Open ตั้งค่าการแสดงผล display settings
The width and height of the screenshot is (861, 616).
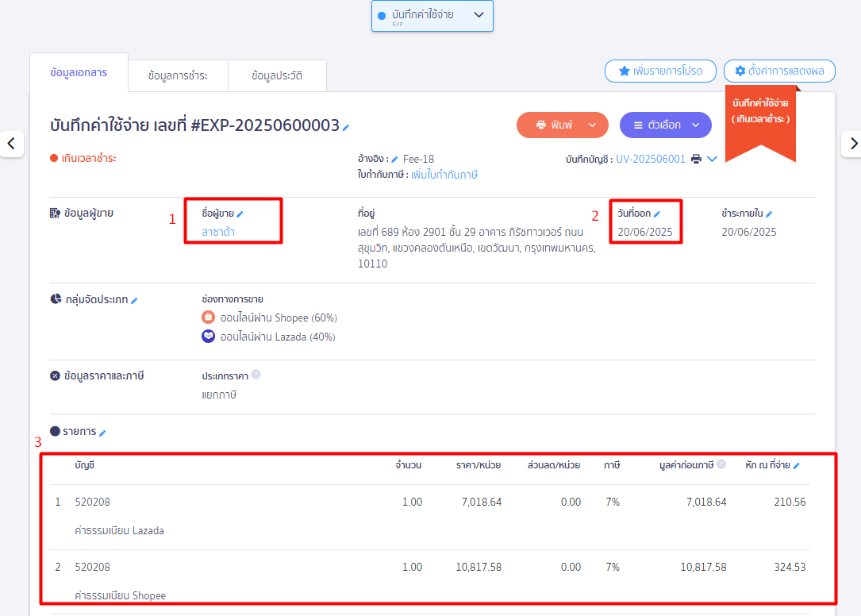tap(779, 71)
